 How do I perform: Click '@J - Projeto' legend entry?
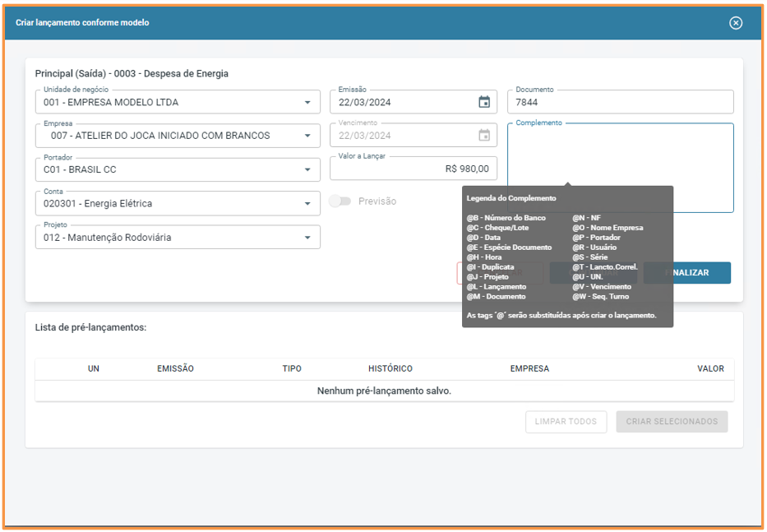point(487,276)
